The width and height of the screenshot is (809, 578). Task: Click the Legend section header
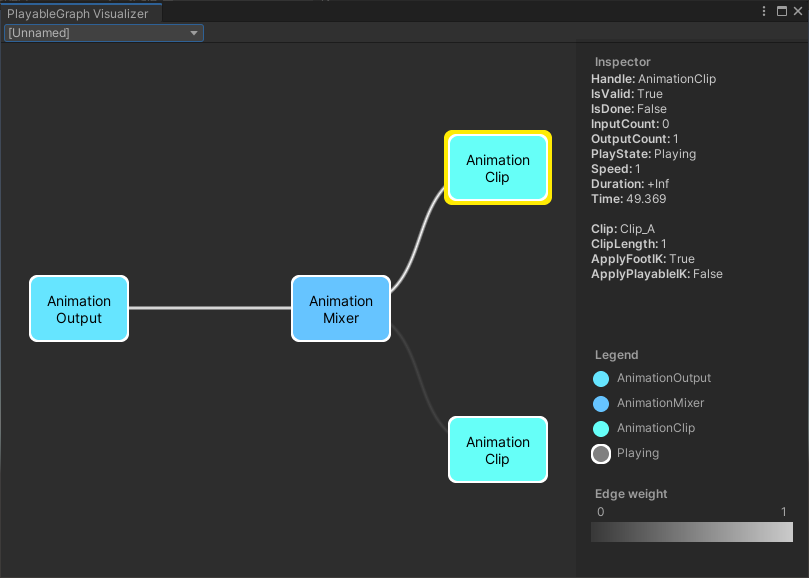click(615, 354)
